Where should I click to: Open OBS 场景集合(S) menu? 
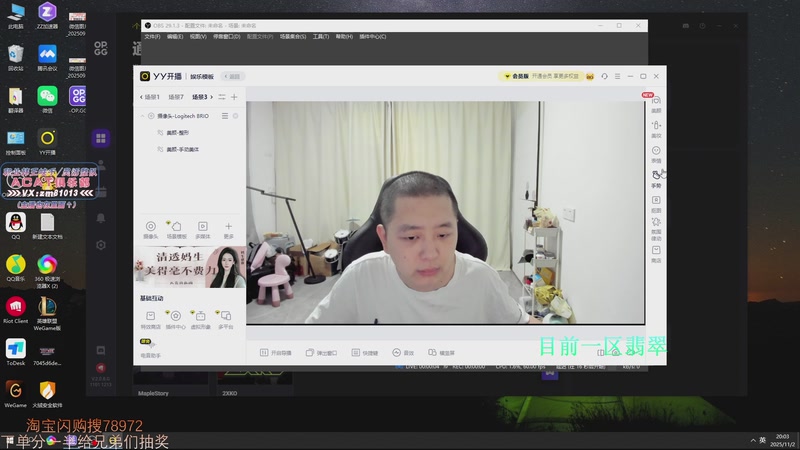[x=293, y=37]
